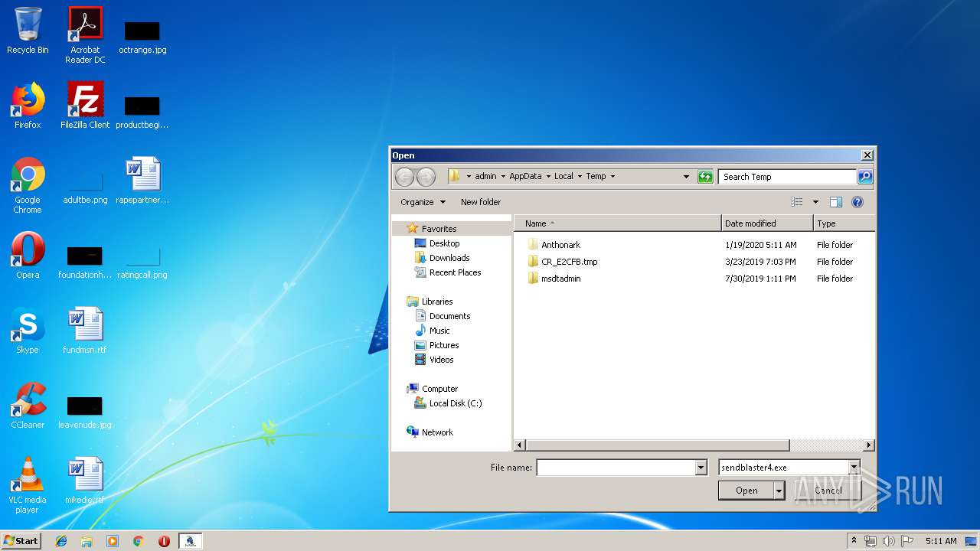Open the sendblaster4.exe file type dropdown
The width and height of the screenshot is (980, 551).
[x=854, y=468]
